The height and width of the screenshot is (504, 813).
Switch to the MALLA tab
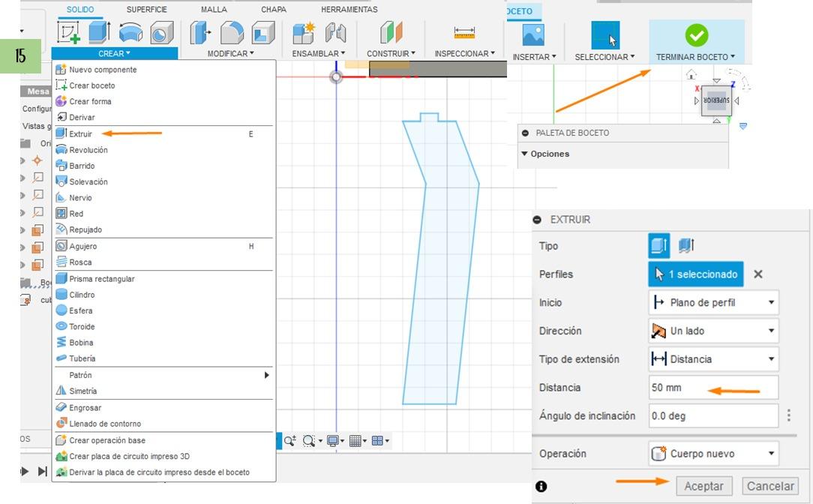point(214,9)
